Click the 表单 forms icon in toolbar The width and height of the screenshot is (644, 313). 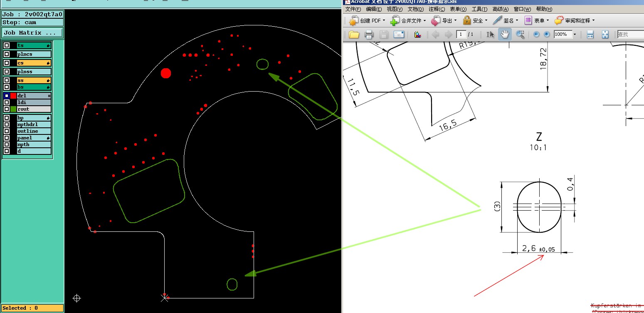pos(528,20)
